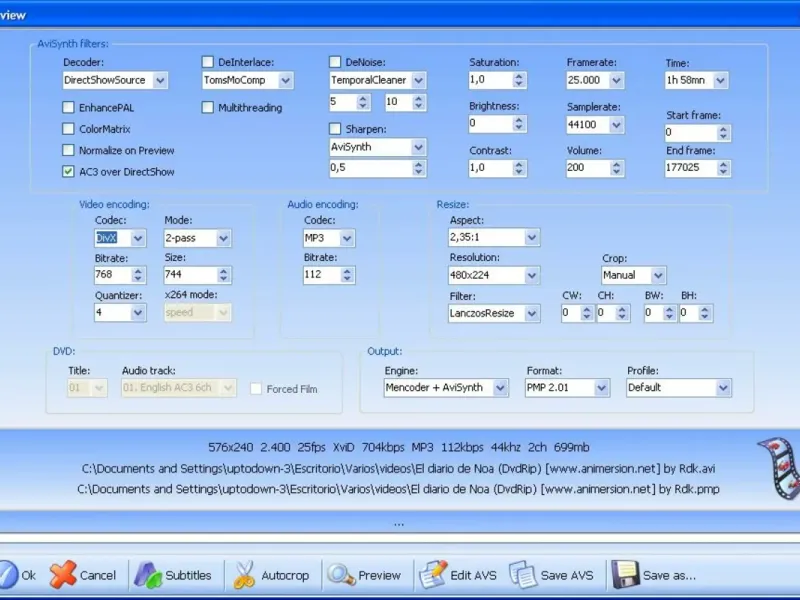This screenshot has width=800, height=600.
Task: Open the audio Codec MP3 dropdown
Action: click(x=347, y=238)
